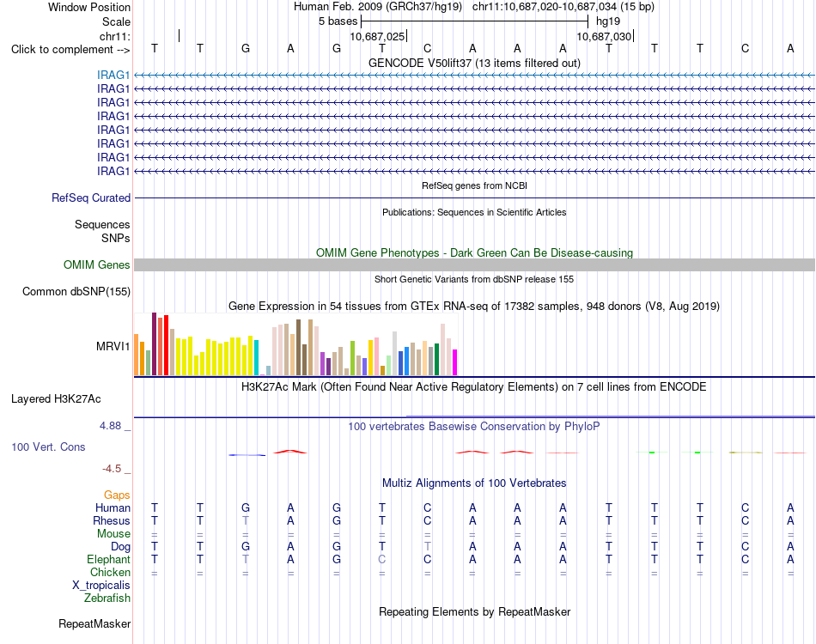Image resolution: width=816 pixels, height=644 pixels.
Task: Click the X_tropicalis species row label
Action: [x=101, y=586]
